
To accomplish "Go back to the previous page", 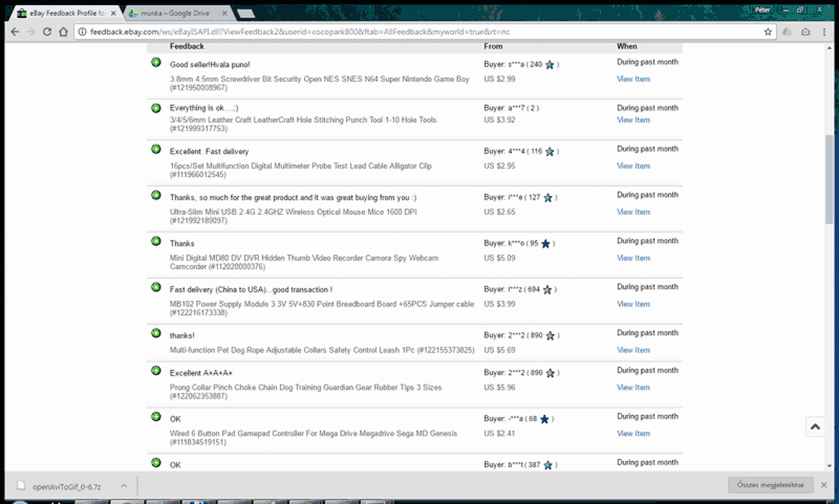I will coord(15,31).
